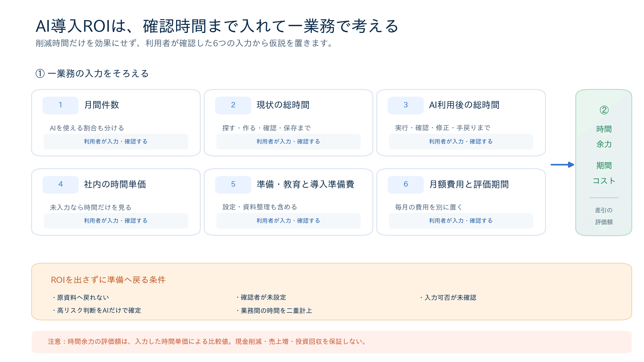The image size is (644, 362).
Task: Click 利用者が入力・確認する in 月間件数 card
Action: [x=116, y=142]
